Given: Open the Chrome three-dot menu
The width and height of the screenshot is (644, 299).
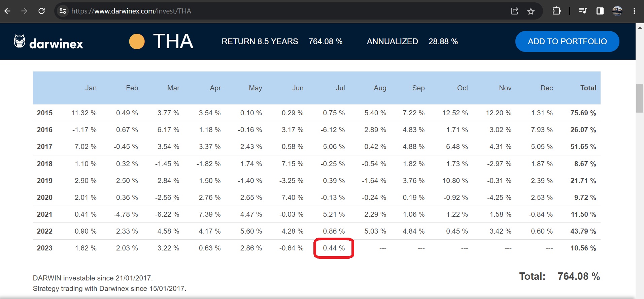Looking at the screenshot, I should tap(634, 11).
